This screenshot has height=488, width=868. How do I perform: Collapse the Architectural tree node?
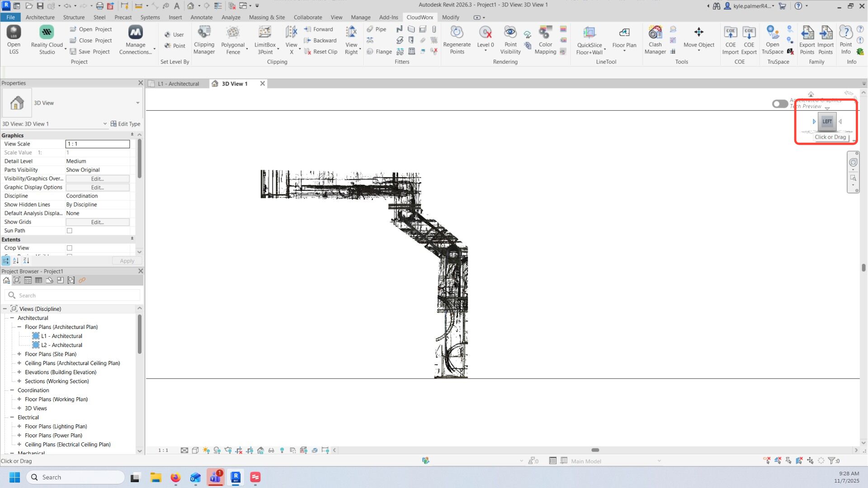pyautogui.click(x=12, y=318)
